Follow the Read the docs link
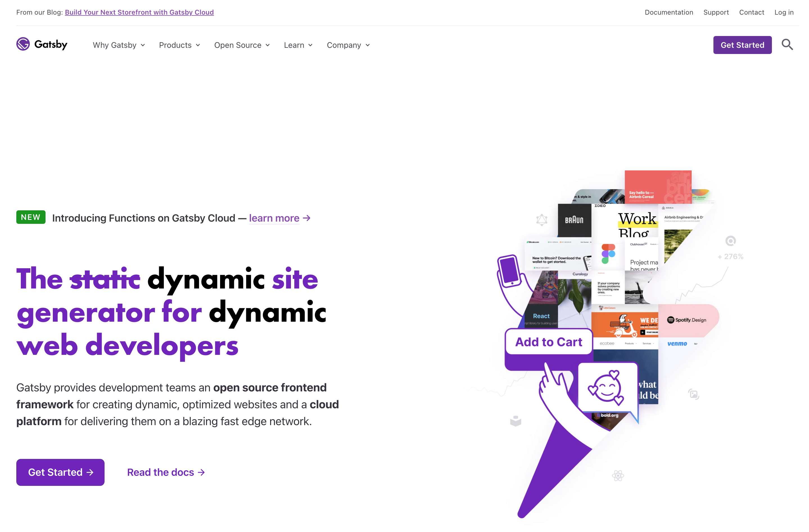 pyautogui.click(x=166, y=472)
